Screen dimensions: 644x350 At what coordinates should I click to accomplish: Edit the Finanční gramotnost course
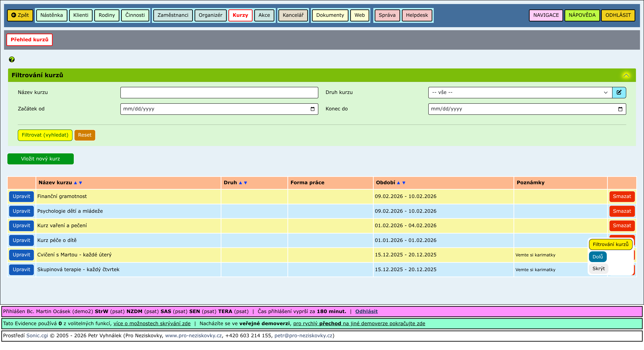21,197
